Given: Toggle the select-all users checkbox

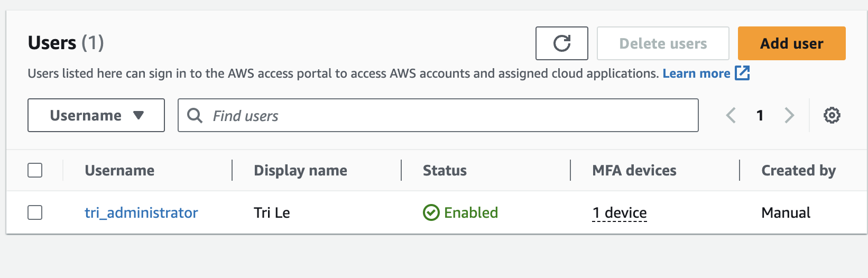Looking at the screenshot, I should click(x=35, y=170).
